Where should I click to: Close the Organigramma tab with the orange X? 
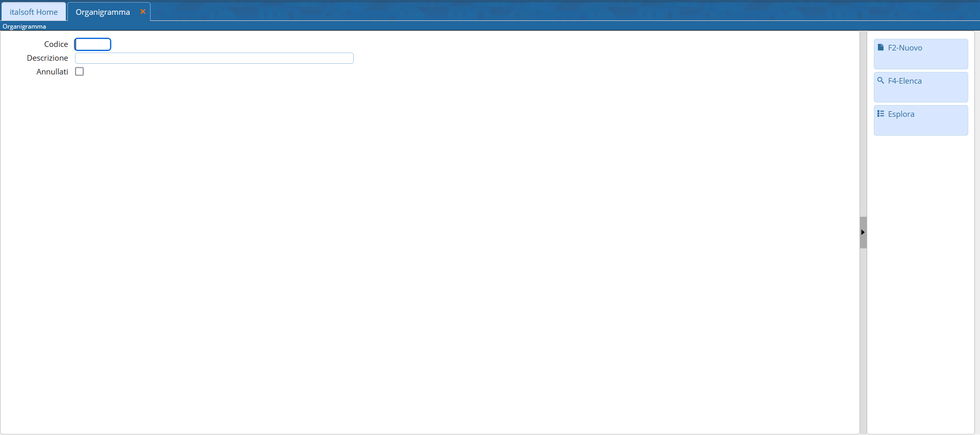pos(143,12)
